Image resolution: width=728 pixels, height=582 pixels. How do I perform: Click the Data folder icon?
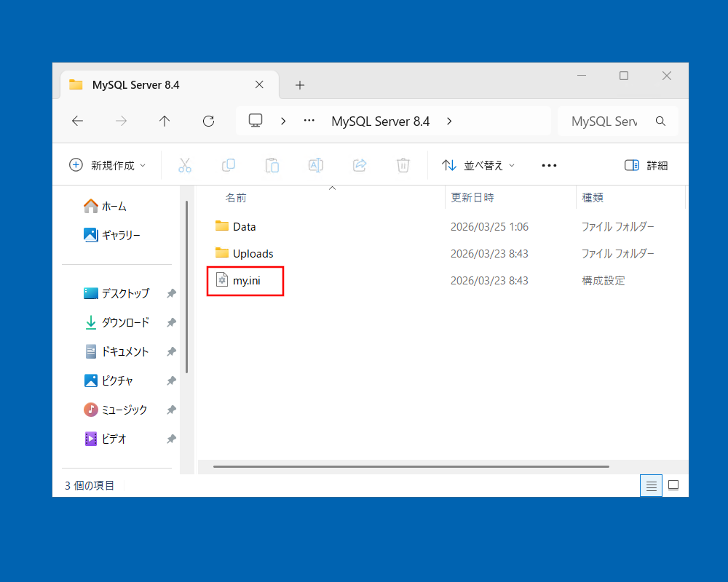click(222, 226)
